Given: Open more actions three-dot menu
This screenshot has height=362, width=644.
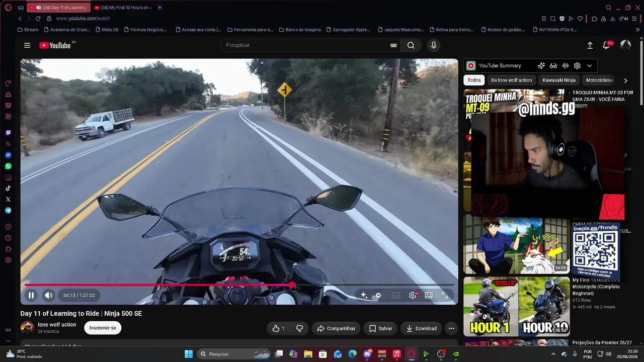Looking at the screenshot, I should click(451, 328).
